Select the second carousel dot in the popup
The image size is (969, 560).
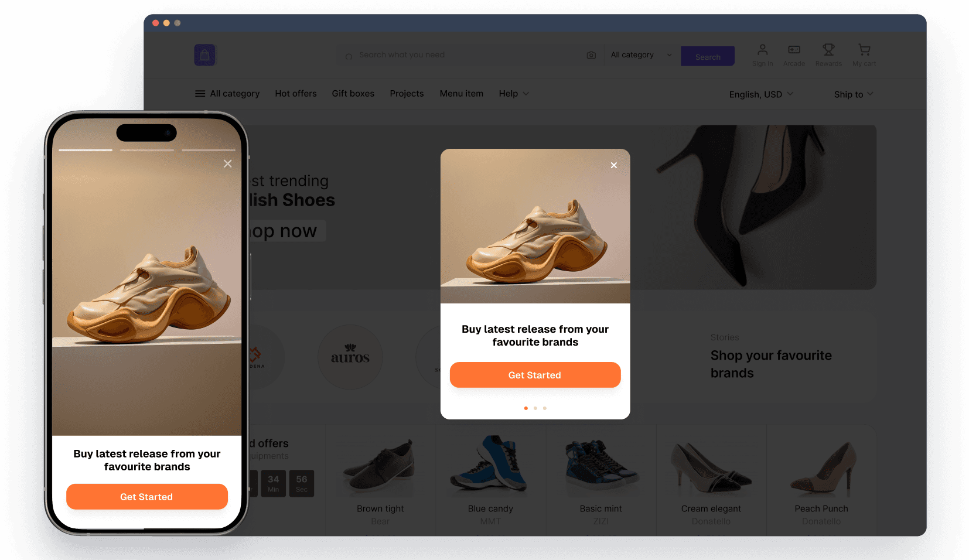click(x=535, y=408)
